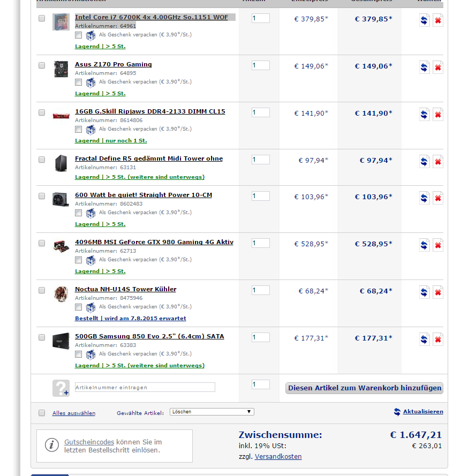Refresh the Fractal Define R5 row
The height and width of the screenshot is (476, 453).
424,162
